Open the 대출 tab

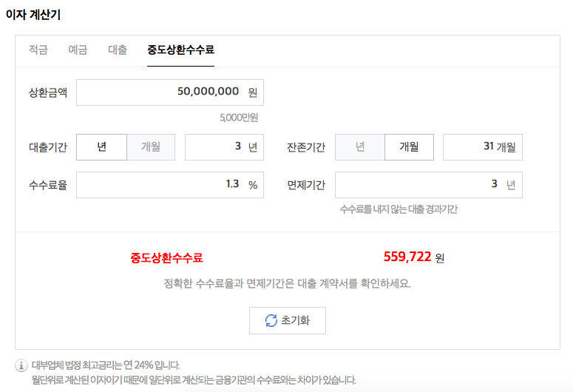coord(118,50)
